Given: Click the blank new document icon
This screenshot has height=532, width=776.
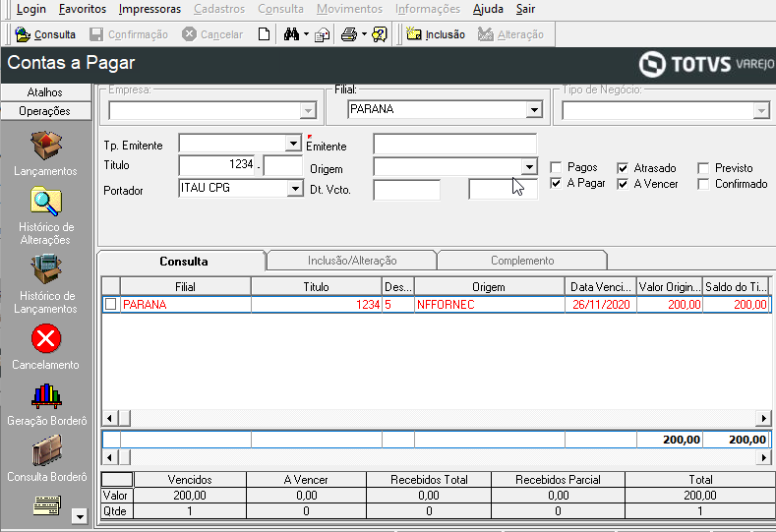Looking at the screenshot, I should pos(265,34).
